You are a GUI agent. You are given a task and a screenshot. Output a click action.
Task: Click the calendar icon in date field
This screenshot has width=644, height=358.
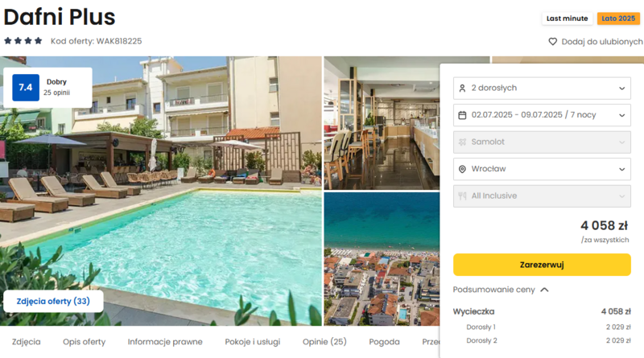point(462,115)
